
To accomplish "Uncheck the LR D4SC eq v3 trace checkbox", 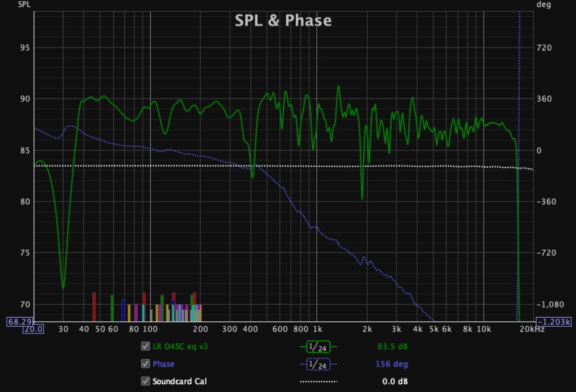I will tap(145, 346).
